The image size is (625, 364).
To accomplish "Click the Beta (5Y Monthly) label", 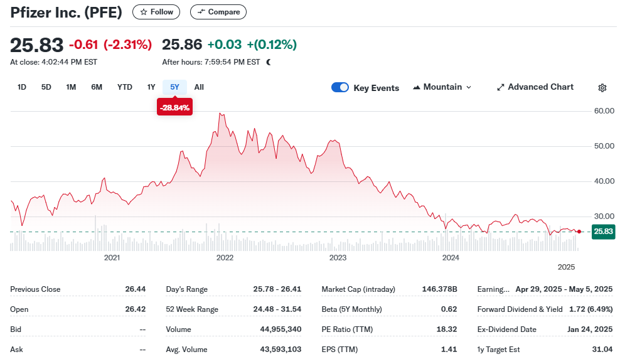I will coord(351,309).
